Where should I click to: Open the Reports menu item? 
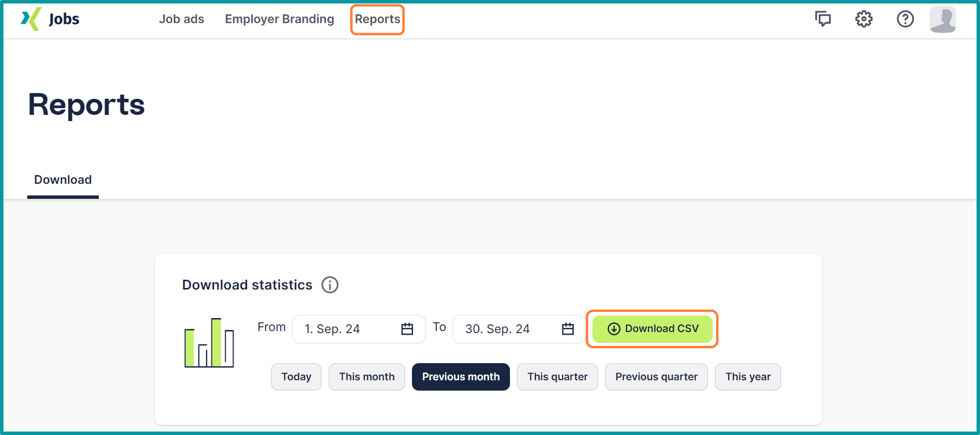coord(377,19)
